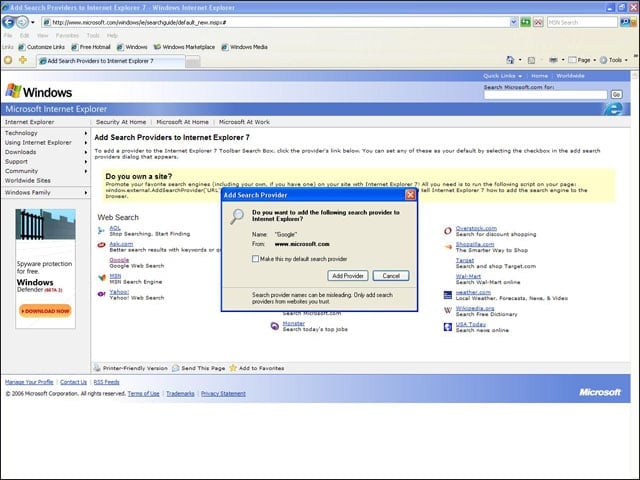Screen dimensions: 640x480
Task: Click the Download Now button in ad
Action: [45, 311]
